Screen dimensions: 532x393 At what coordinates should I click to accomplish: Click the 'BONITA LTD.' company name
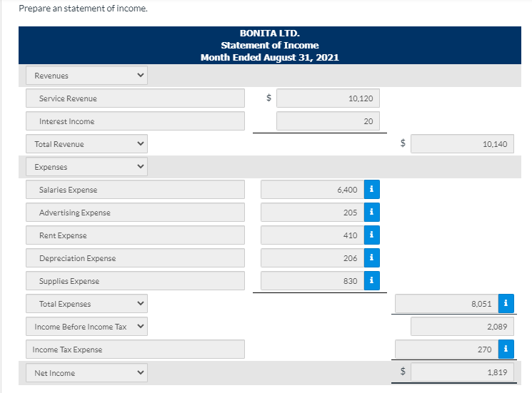pyautogui.click(x=270, y=34)
